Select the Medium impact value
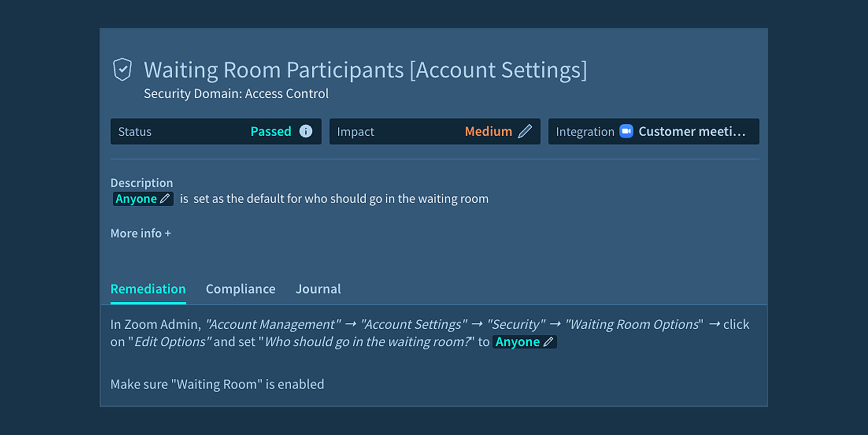Screen dimensions: 868x435 pos(488,131)
